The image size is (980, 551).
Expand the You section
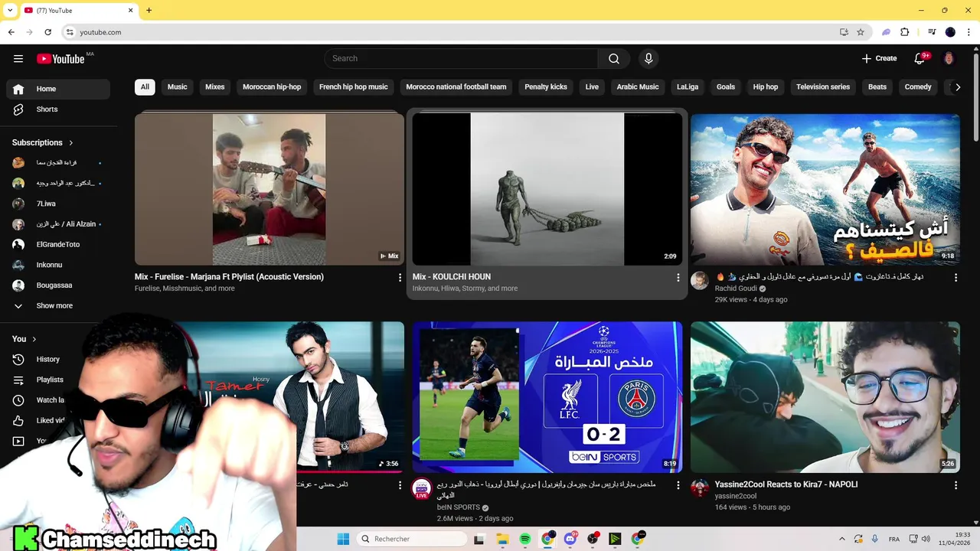click(24, 339)
